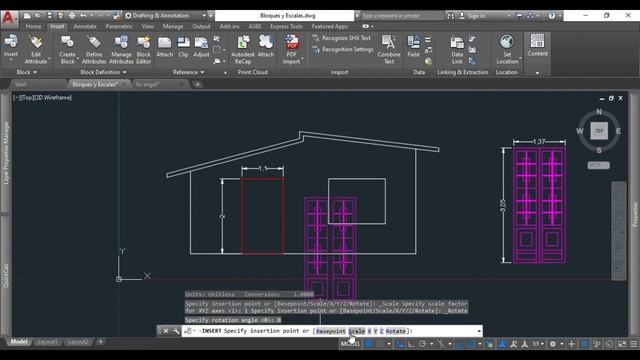Click the Undo arrow in Quick Access toolbar

tap(83, 16)
